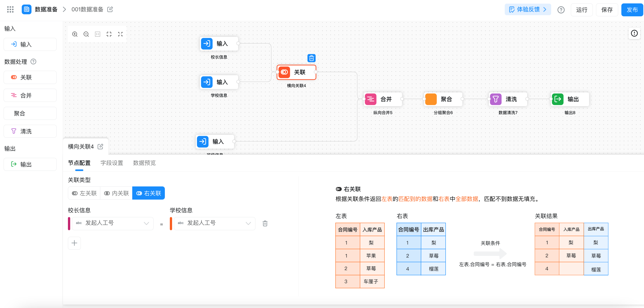This screenshot has width=644, height=308.
Task: Click the fullscreen expand canvas icon
Action: tap(120, 34)
